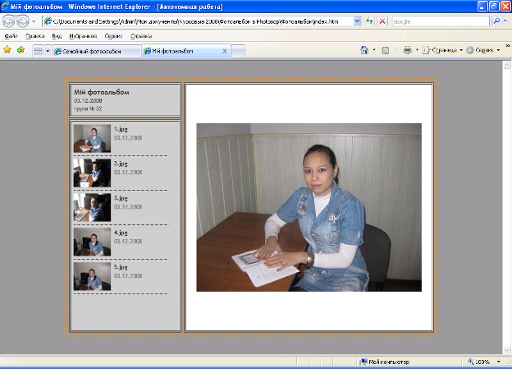
Task: Click the Forward navigation arrow
Action: coord(22,22)
